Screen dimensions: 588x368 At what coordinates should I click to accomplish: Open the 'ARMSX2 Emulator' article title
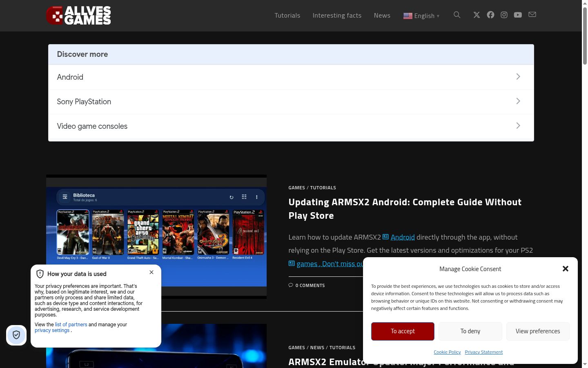coord(326,362)
